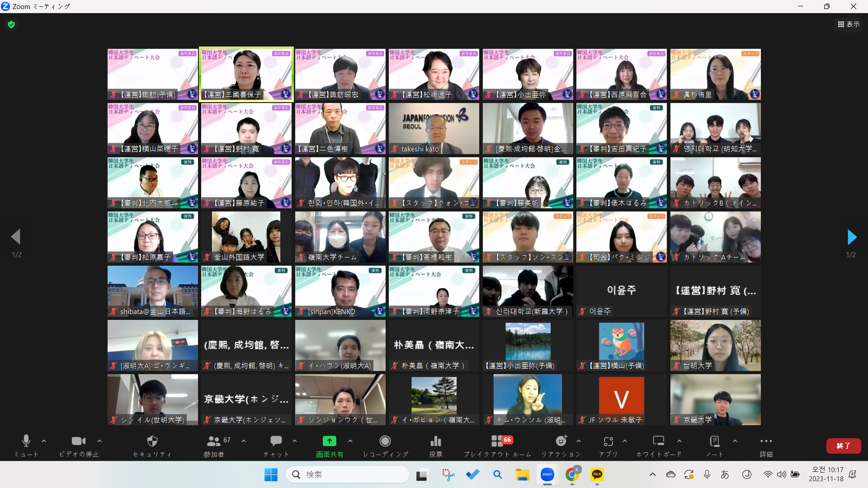The height and width of the screenshot is (488, 868).
Task: Expand audio options arrow beside mute
Action: 44,441
